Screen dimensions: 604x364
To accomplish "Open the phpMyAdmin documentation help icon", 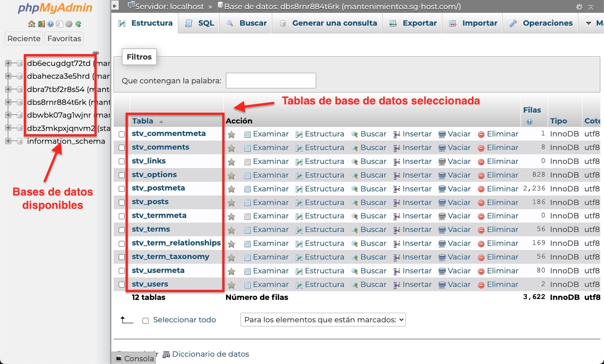I will 50,24.
